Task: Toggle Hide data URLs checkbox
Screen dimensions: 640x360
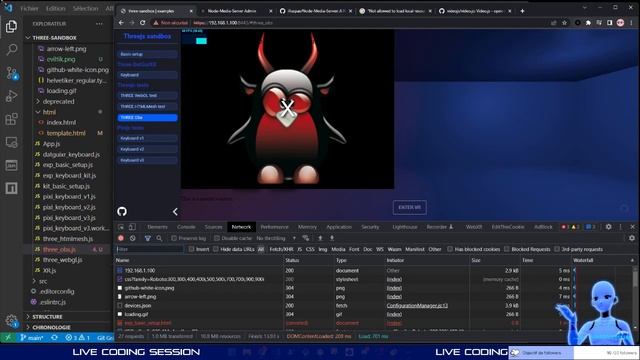Action: pos(216,249)
